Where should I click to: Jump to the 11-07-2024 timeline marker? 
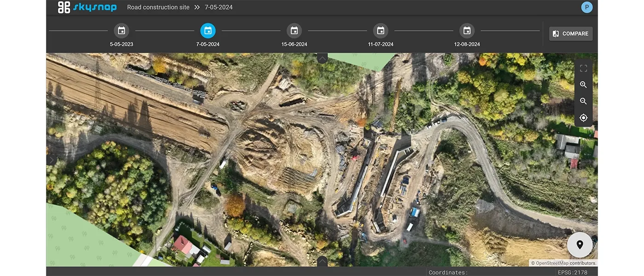[380, 31]
